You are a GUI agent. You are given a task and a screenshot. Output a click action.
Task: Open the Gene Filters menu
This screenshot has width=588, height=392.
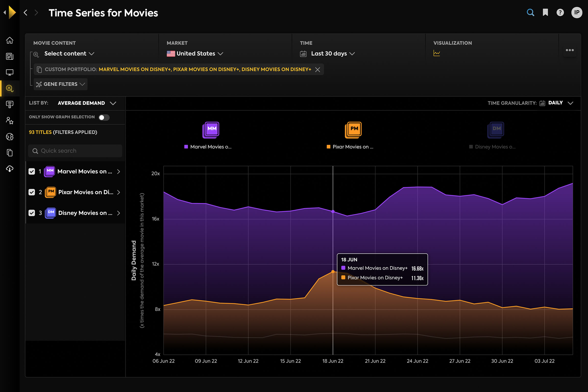click(x=61, y=84)
